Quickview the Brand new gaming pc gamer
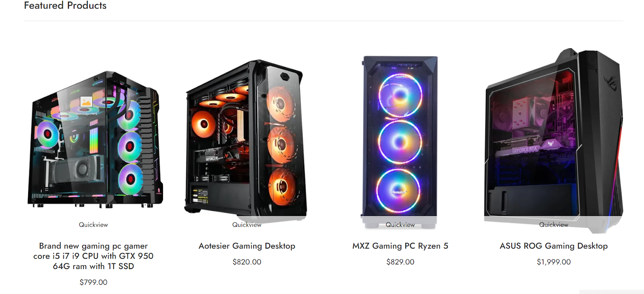This screenshot has height=294, width=644. [93, 225]
